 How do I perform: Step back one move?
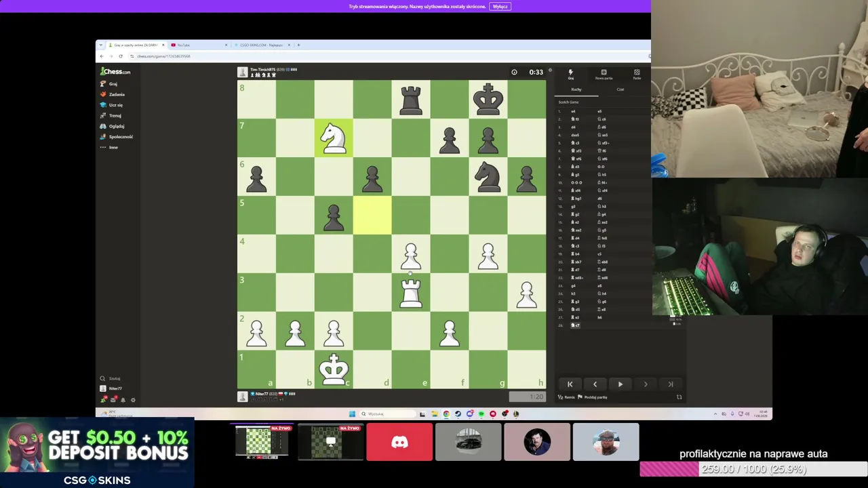tap(595, 384)
